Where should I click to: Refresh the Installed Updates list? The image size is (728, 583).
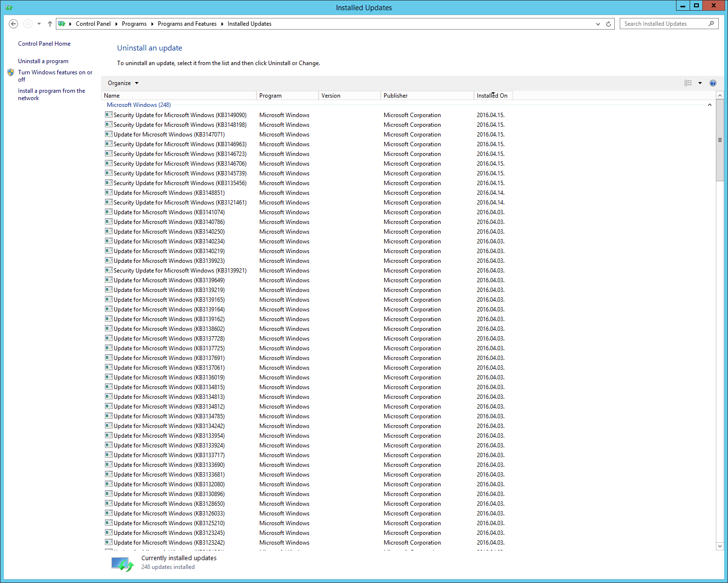click(x=609, y=24)
